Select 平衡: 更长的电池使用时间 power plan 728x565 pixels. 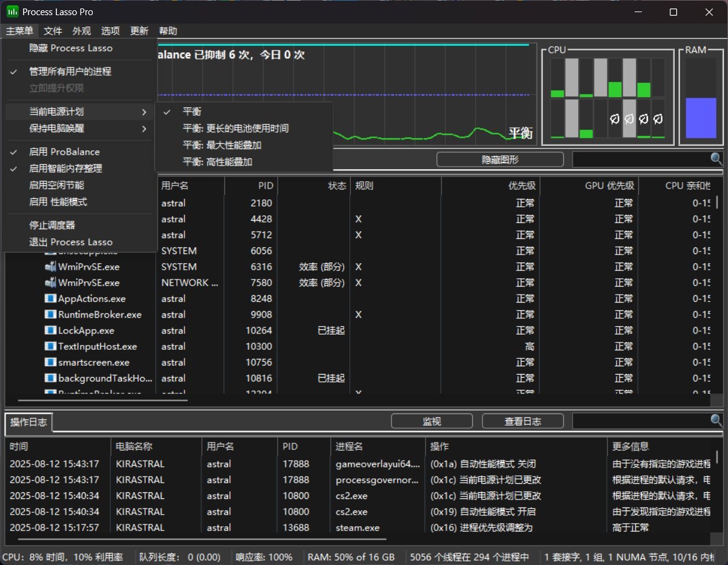(x=244, y=129)
